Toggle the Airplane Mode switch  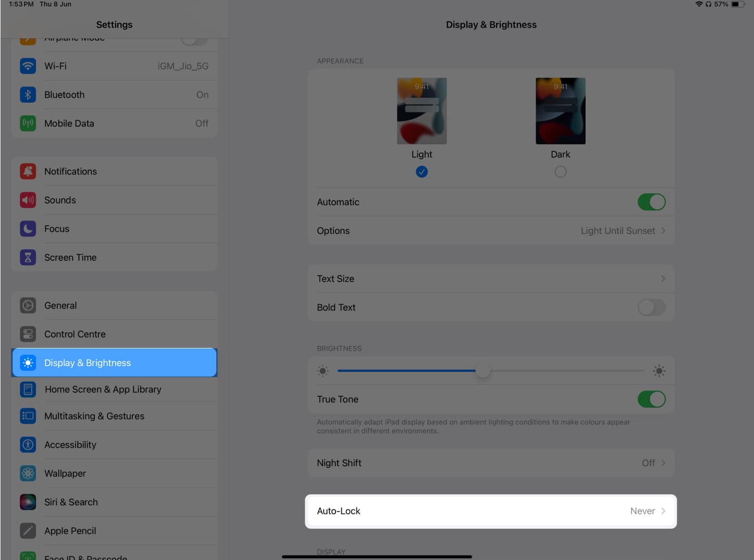click(x=194, y=41)
